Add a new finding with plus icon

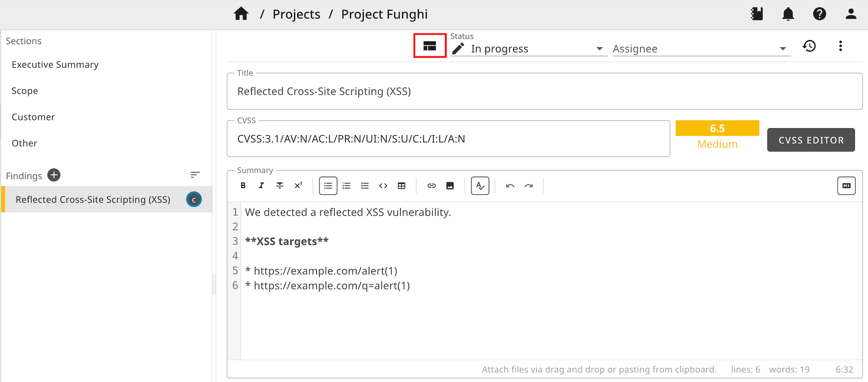pyautogui.click(x=54, y=175)
